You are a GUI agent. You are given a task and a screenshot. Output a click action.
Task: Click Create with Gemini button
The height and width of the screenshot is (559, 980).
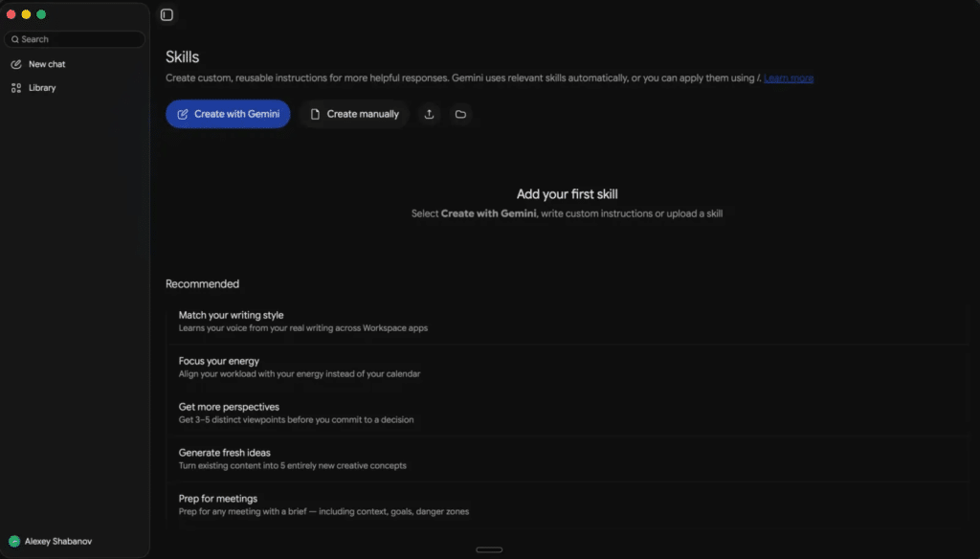[x=228, y=114]
